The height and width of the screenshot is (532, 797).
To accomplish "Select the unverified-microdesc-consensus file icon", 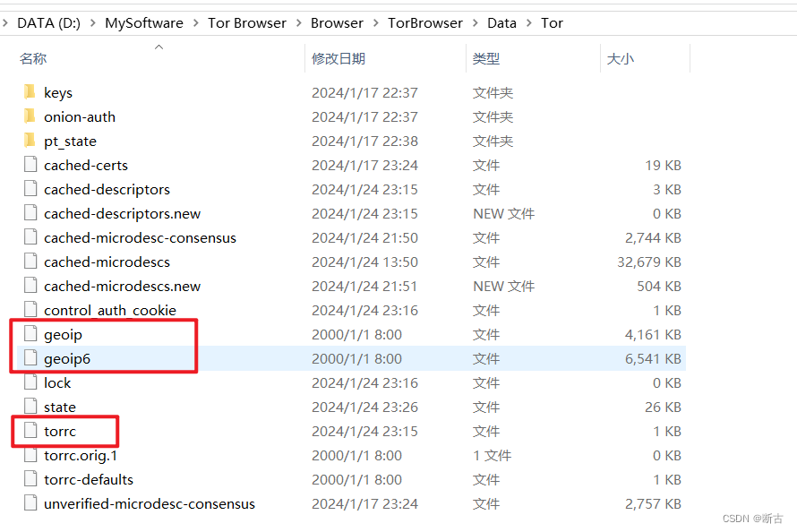I will pos(30,503).
